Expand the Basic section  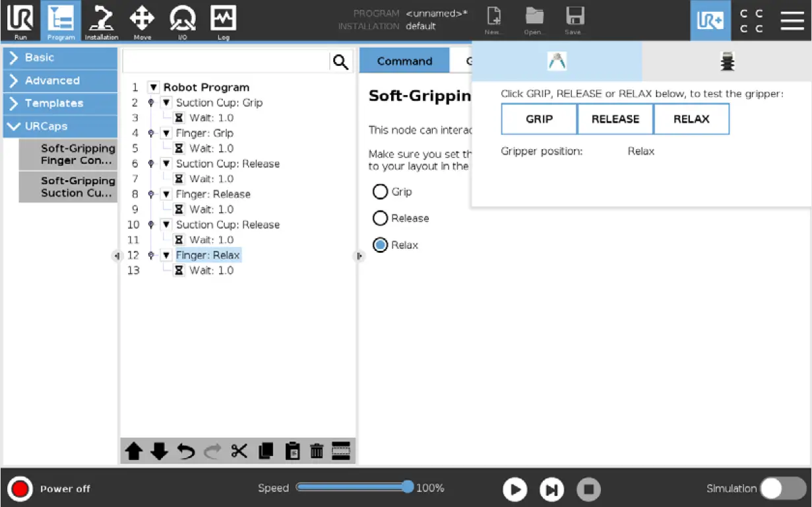pos(60,58)
